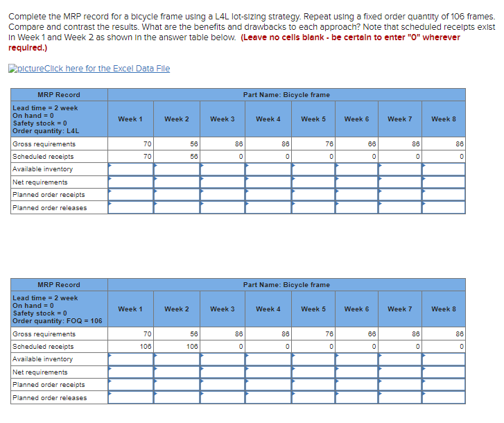Click 'Part Name: Bicycle frame' header of first table

tap(286, 95)
